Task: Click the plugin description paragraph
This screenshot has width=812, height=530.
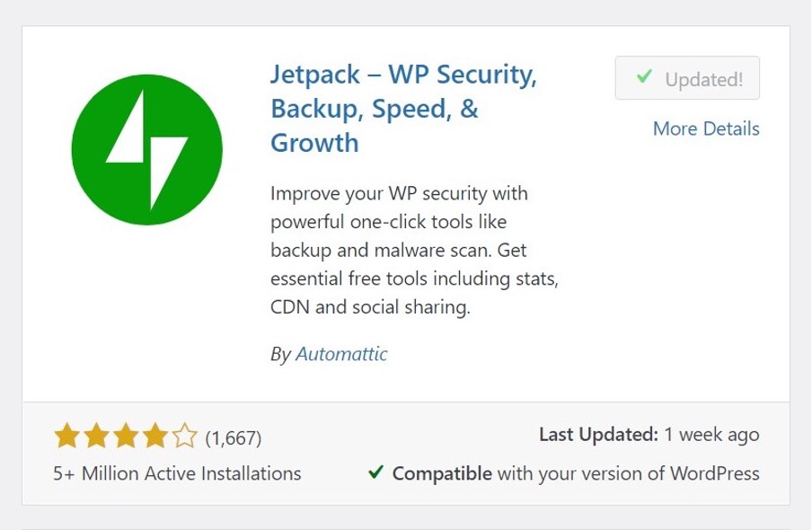Action: click(414, 251)
